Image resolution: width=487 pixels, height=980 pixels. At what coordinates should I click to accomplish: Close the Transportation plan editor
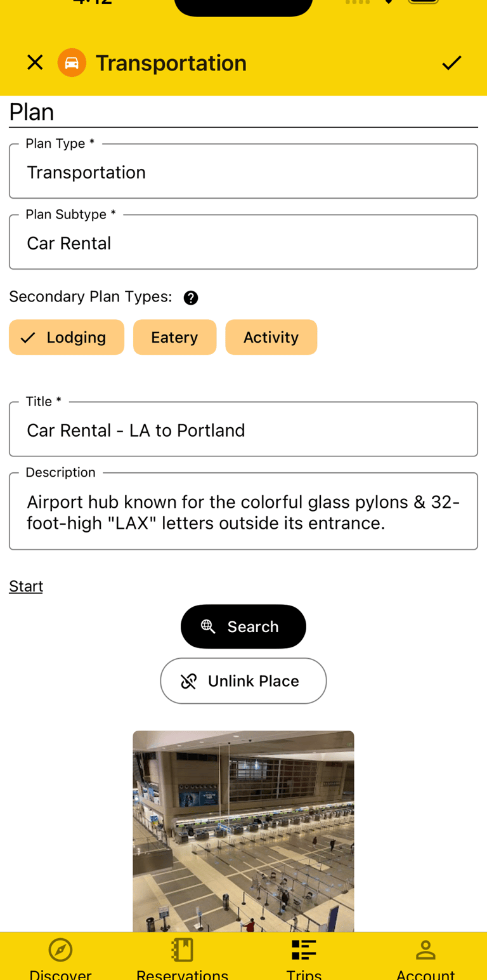coord(35,62)
